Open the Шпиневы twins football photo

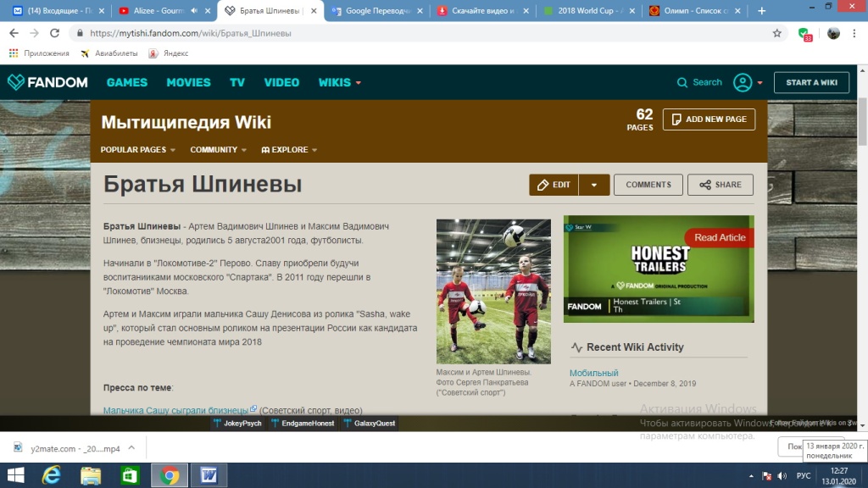(x=493, y=291)
